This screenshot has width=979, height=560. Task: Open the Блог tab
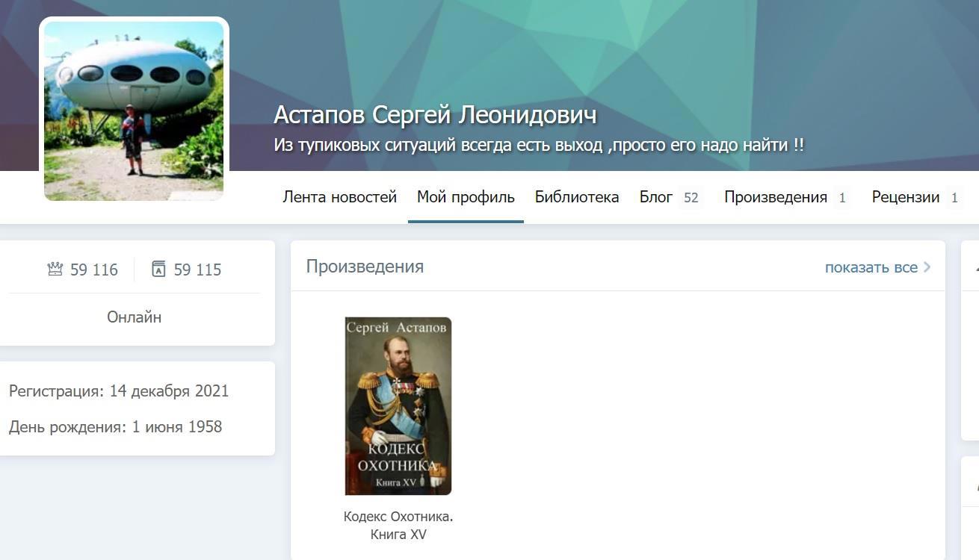click(656, 197)
